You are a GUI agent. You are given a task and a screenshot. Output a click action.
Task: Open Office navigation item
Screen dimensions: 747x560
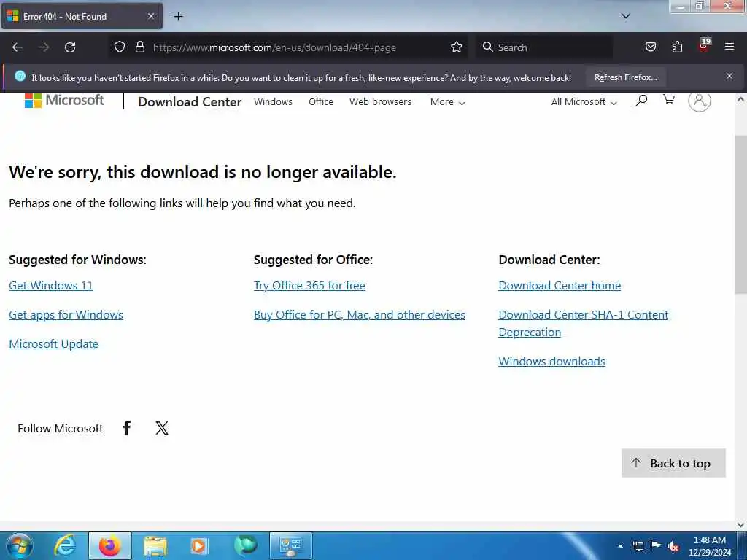point(321,102)
